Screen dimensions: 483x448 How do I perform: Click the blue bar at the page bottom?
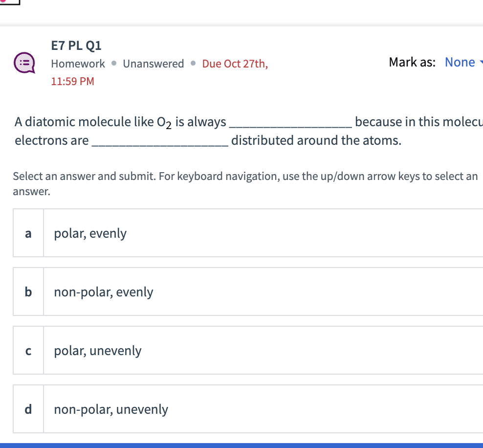click(x=241, y=446)
